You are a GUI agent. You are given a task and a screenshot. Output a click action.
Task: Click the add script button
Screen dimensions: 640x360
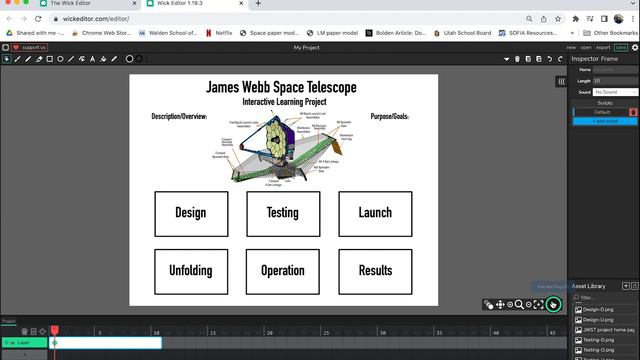(605, 121)
